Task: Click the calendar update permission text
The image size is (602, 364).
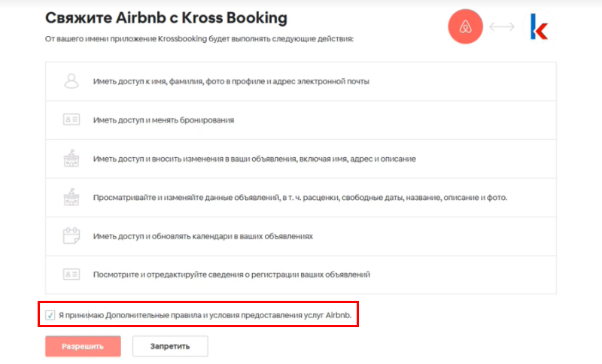Action: point(202,236)
